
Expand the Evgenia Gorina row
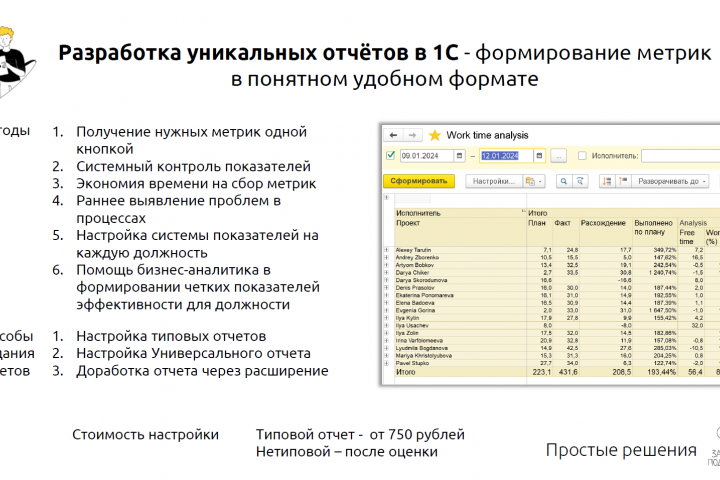click(386, 310)
